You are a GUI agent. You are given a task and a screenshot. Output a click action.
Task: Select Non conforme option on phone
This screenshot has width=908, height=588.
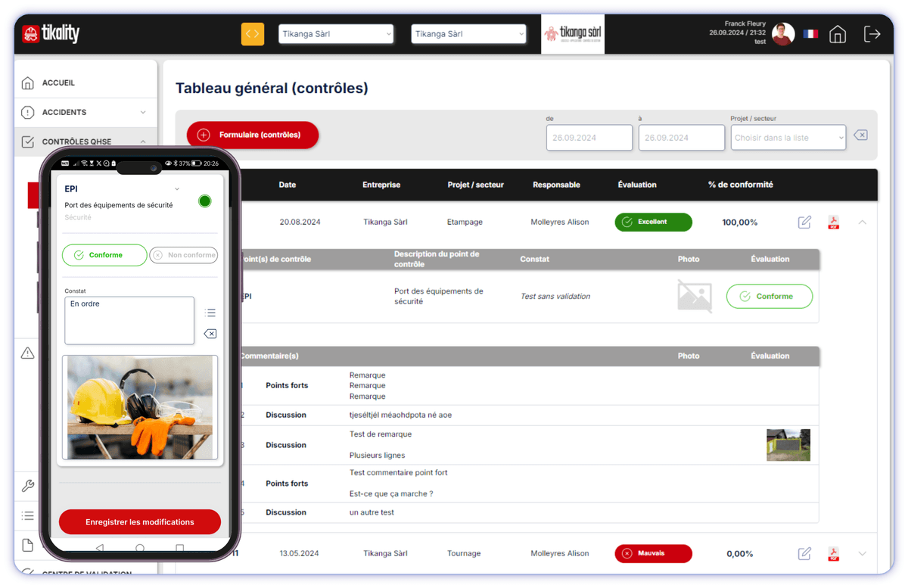coord(184,255)
